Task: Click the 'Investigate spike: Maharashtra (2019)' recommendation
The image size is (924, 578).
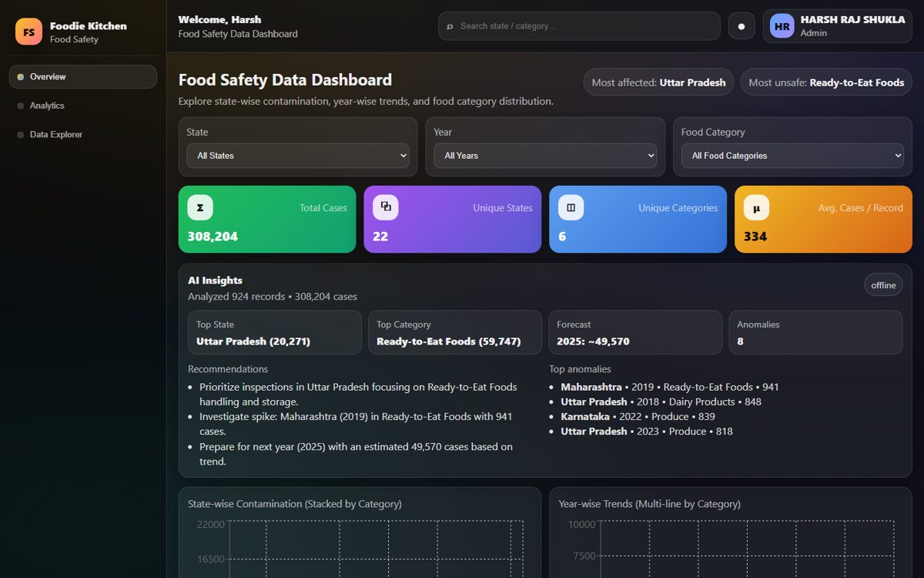Action: tap(356, 424)
